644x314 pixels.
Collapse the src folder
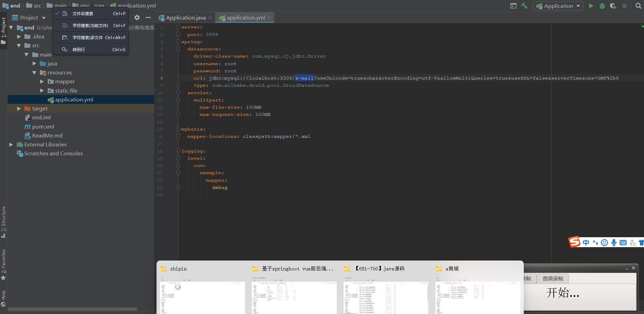click(x=19, y=46)
